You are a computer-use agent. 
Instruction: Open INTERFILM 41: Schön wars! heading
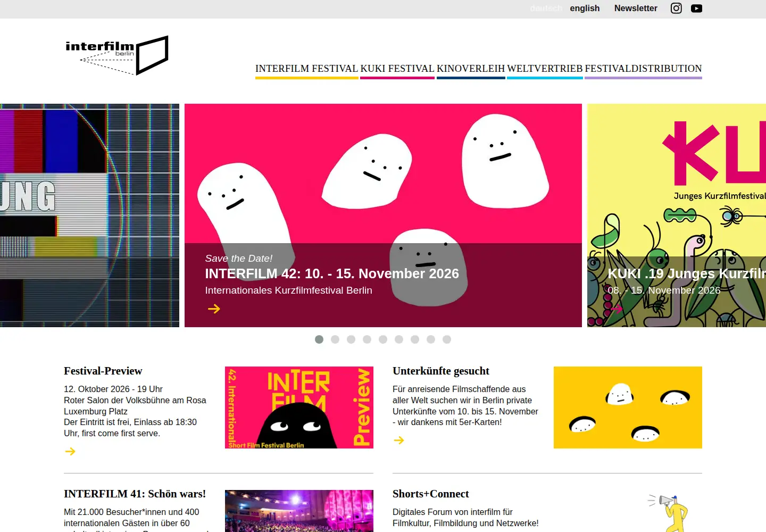click(x=135, y=494)
